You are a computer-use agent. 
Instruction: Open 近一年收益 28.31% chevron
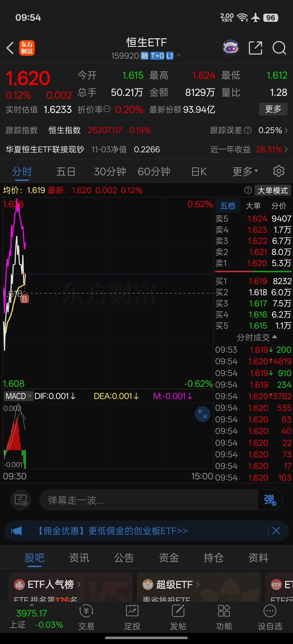[x=286, y=149]
